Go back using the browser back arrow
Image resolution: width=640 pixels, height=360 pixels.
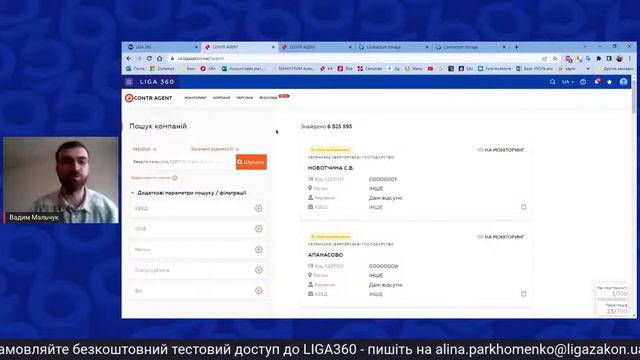[x=129, y=58]
